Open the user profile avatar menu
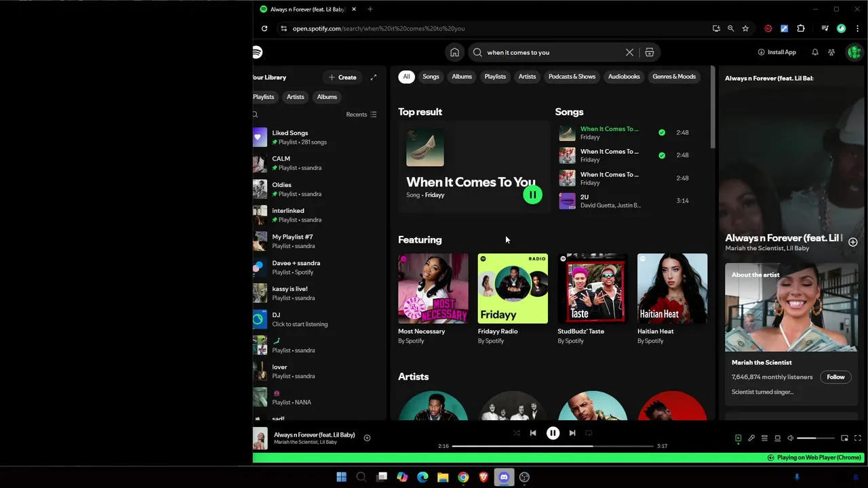Viewport: 868px width, 488px height. coord(854,52)
